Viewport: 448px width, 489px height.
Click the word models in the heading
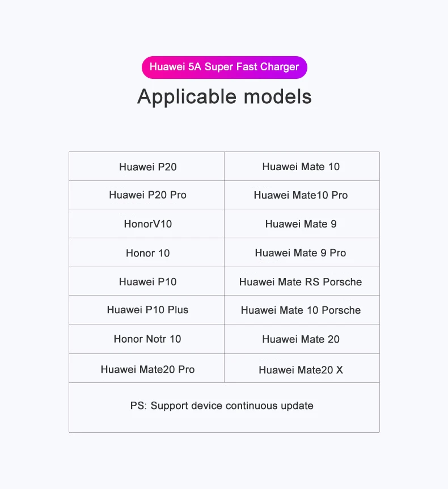coord(278,96)
